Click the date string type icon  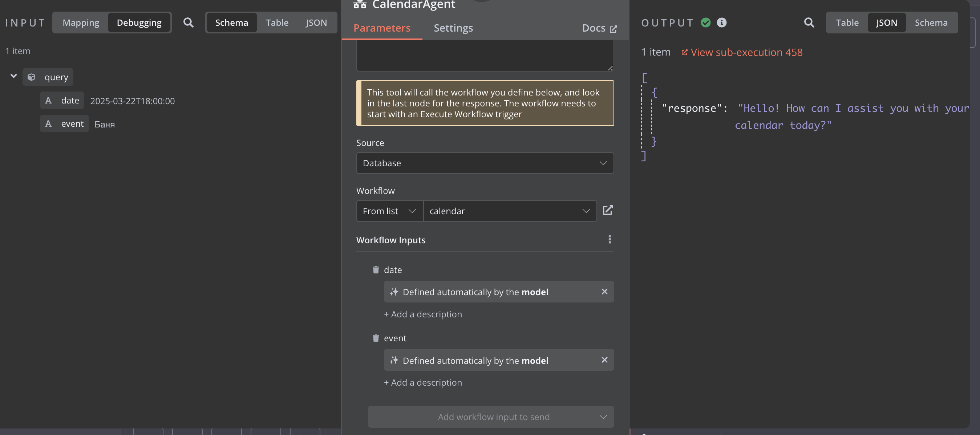tap(48, 100)
